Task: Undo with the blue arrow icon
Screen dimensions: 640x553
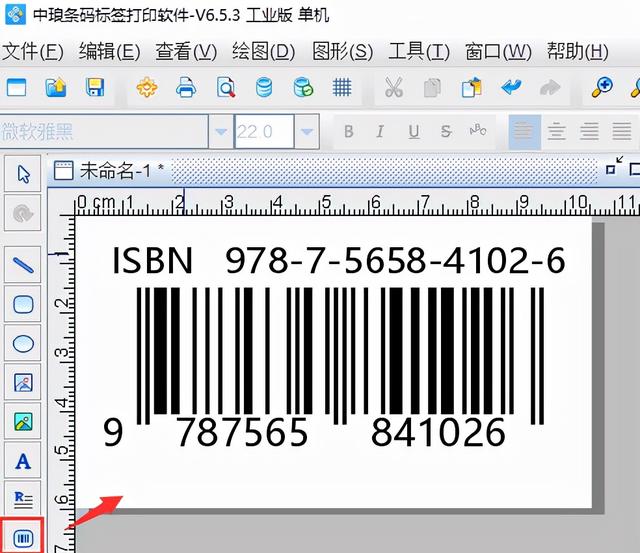Action: click(x=511, y=87)
